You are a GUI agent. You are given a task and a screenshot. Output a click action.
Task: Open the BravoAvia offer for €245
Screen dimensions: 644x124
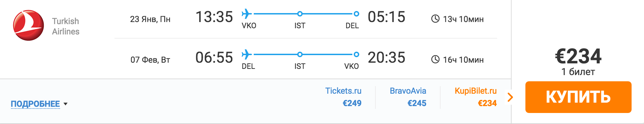(x=408, y=97)
